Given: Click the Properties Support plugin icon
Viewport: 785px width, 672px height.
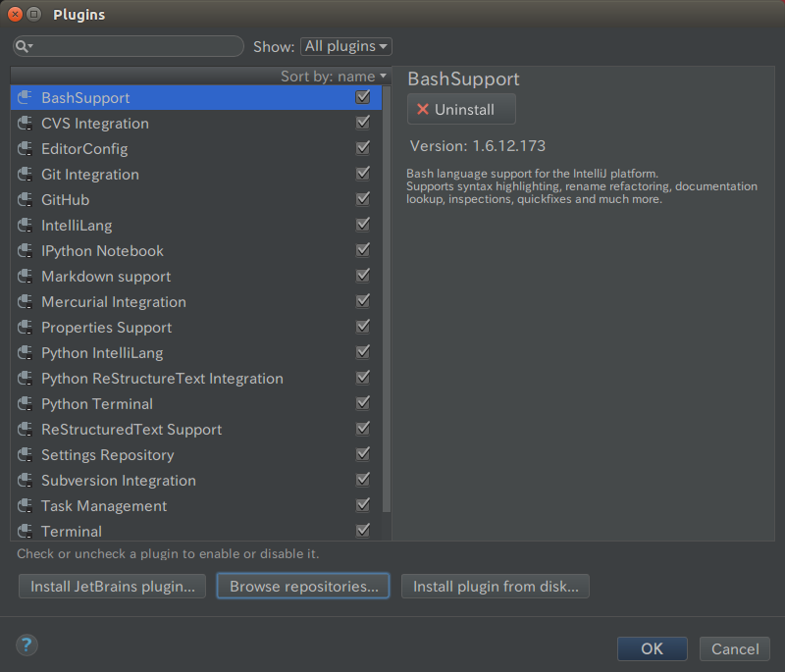Looking at the screenshot, I should (x=26, y=328).
